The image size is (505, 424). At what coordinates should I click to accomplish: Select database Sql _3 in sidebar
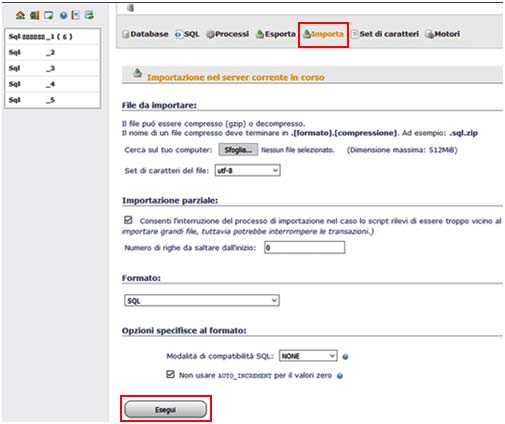click(52, 68)
